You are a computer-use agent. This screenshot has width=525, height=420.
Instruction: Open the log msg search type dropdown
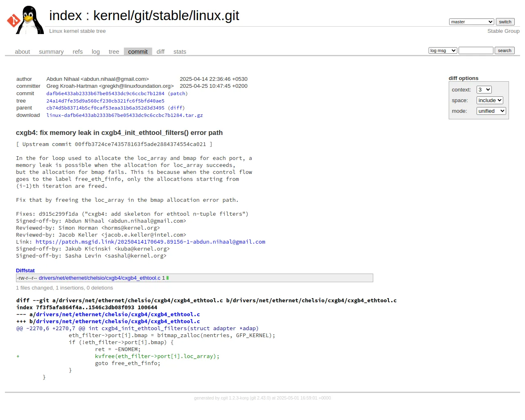coord(443,50)
